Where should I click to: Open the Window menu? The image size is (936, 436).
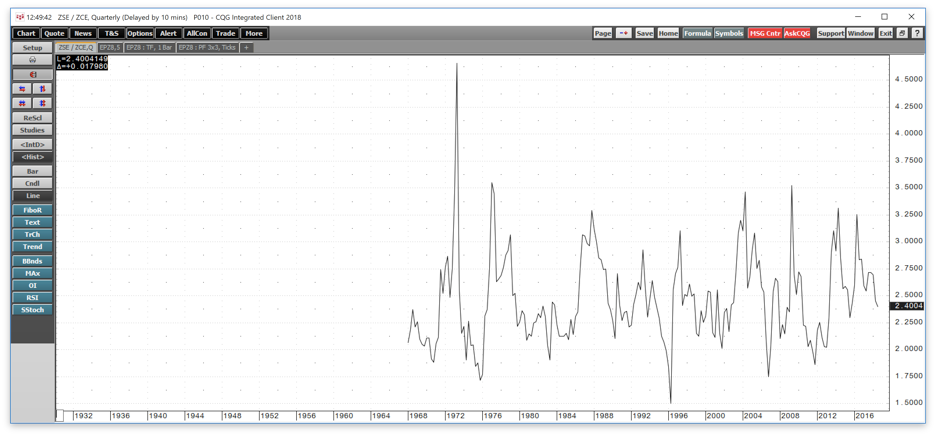point(861,33)
